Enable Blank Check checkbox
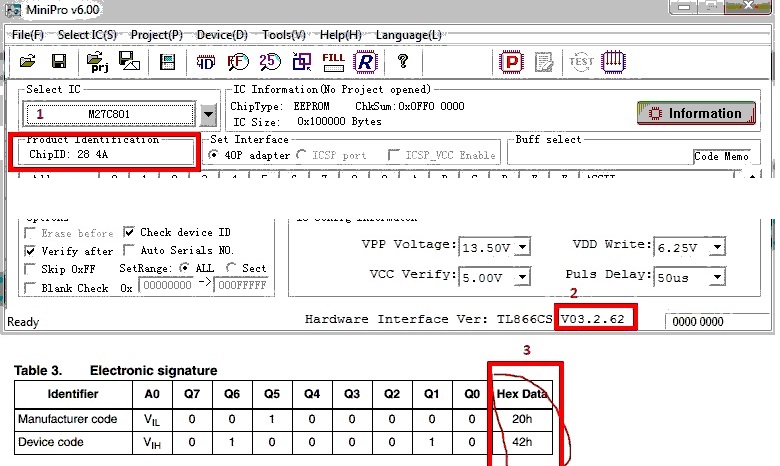Image resolution: width=780 pixels, height=466 pixels. (30, 288)
